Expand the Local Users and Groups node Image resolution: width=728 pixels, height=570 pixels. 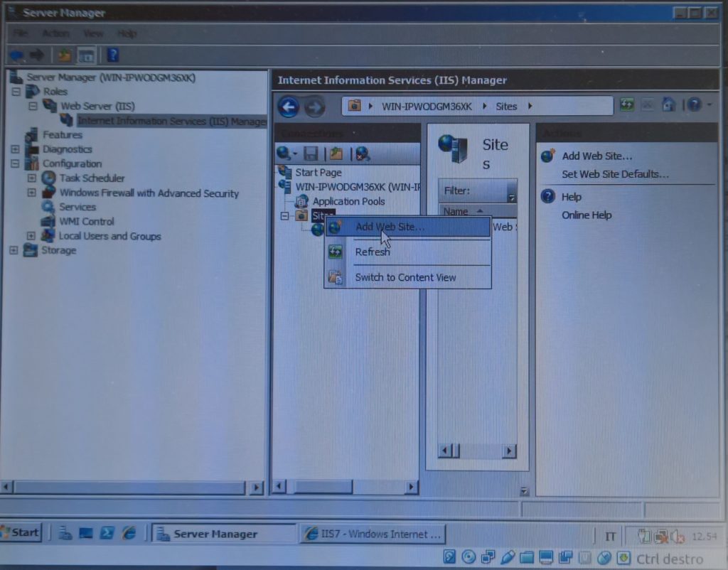coord(31,236)
